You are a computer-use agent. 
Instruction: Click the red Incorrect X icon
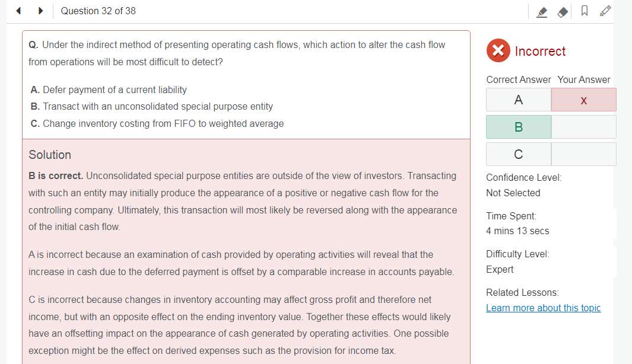(x=498, y=50)
